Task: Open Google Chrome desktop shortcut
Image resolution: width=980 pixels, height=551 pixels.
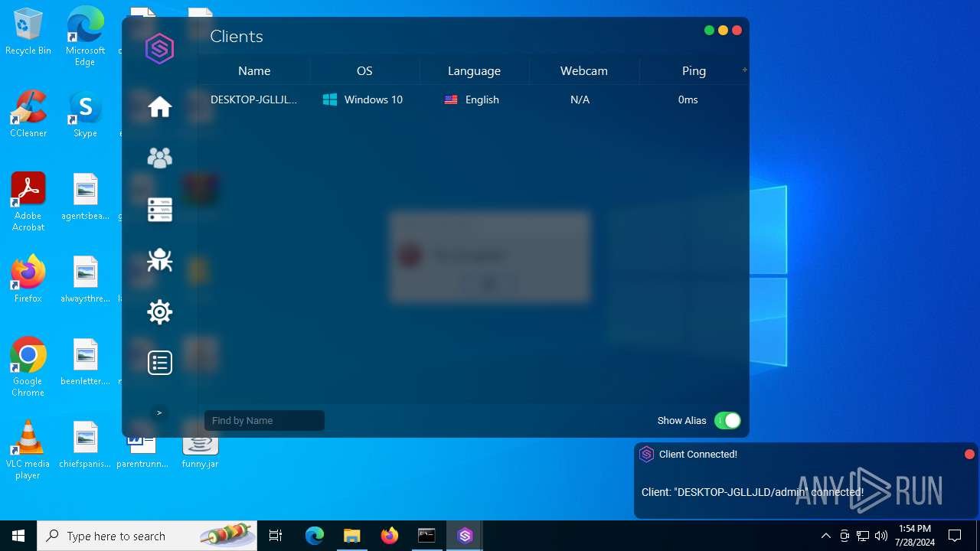Action: tap(28, 367)
